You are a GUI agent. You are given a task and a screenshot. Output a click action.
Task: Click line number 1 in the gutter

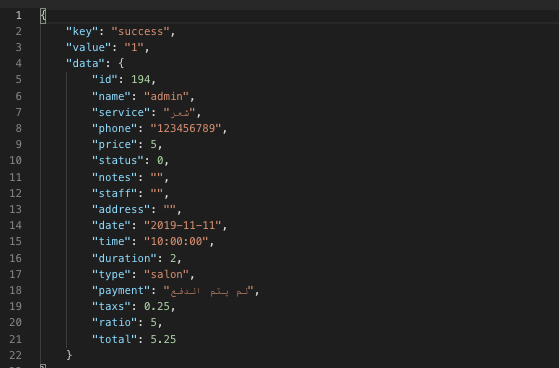19,15
